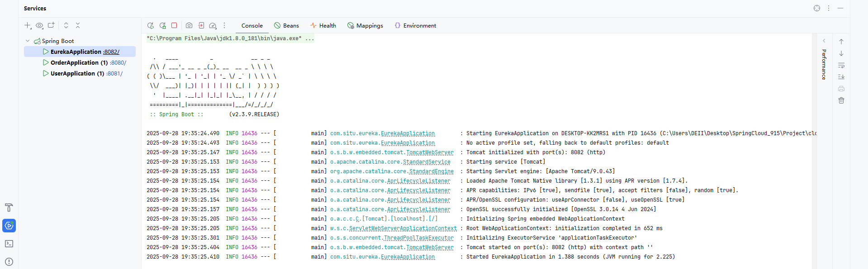The width and height of the screenshot is (868, 269).
Task: Click the 'Spring Boot :: (v2.3.9.RELEASE)' line
Action: point(214,114)
